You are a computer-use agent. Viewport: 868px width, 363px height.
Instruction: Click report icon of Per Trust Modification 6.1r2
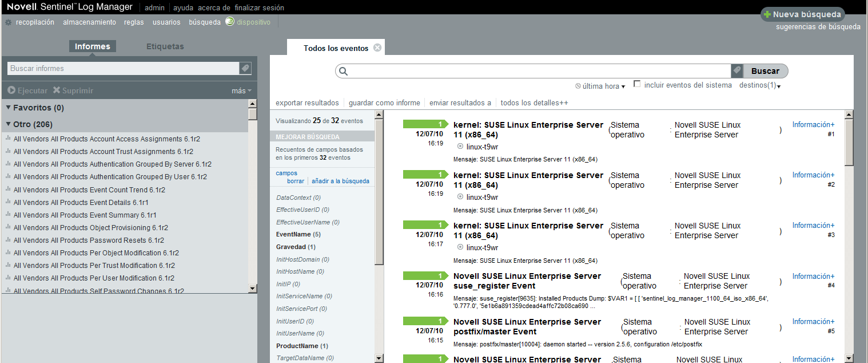tap(8, 265)
